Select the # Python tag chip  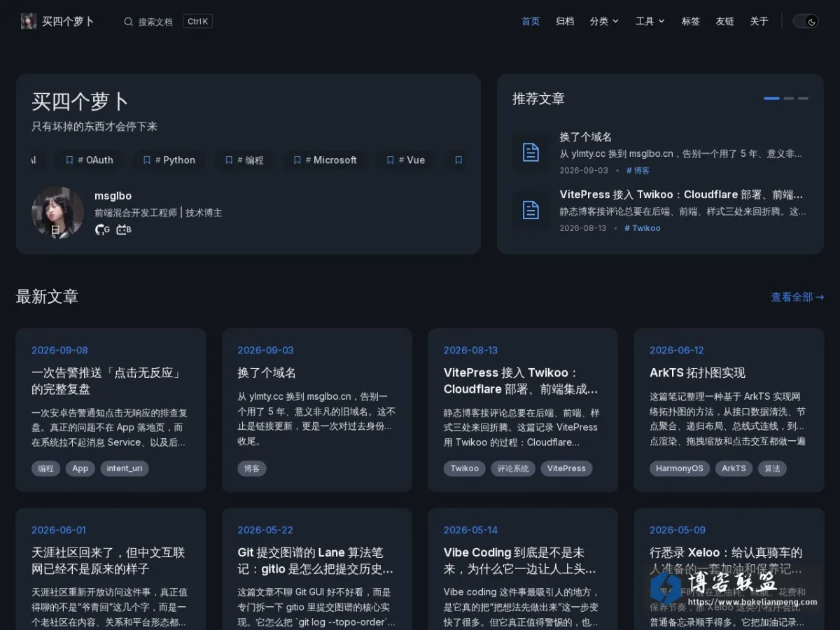(169, 160)
